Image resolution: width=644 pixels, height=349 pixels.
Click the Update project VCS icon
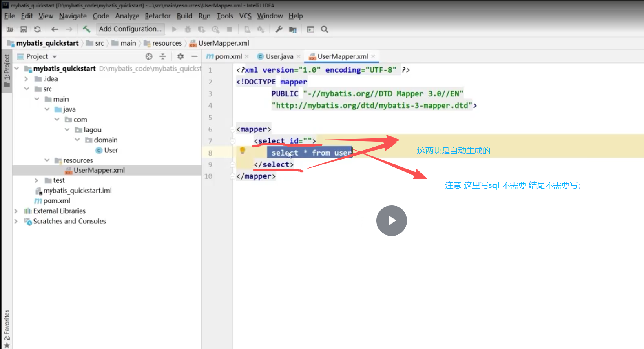coord(261,29)
